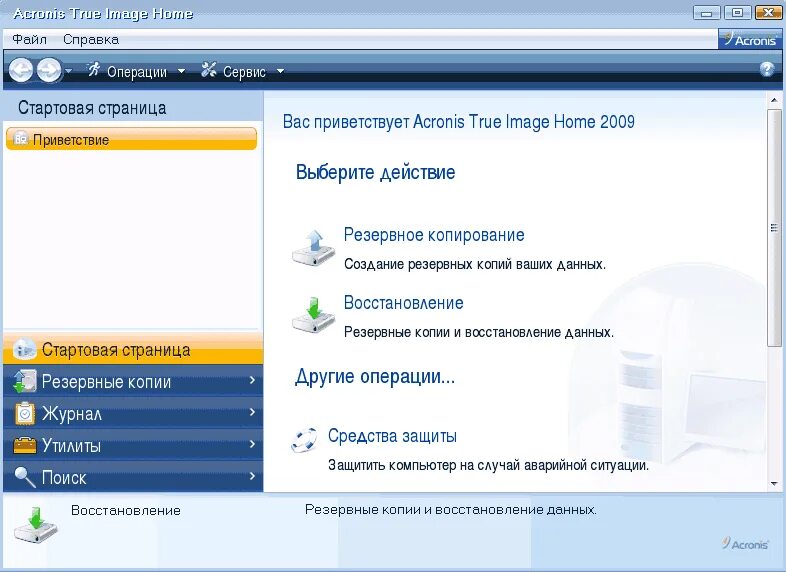Open the Операции toolbar menu
The height and width of the screenshot is (572, 786).
coord(137,72)
